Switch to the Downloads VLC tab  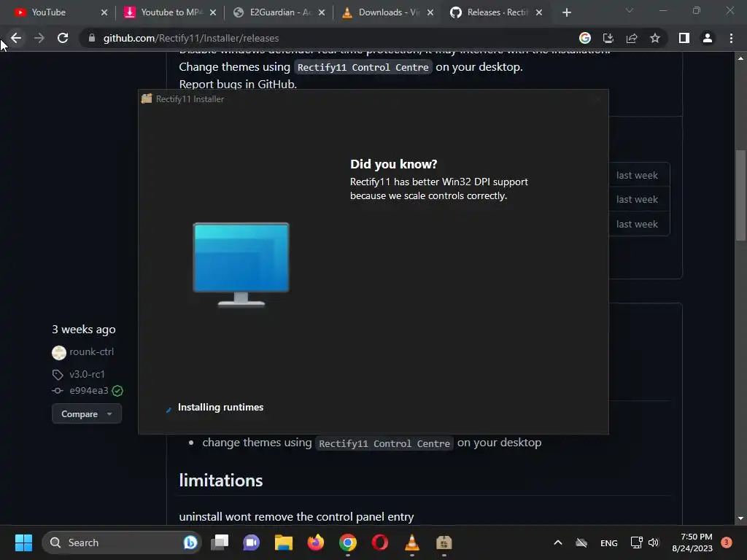click(x=386, y=12)
